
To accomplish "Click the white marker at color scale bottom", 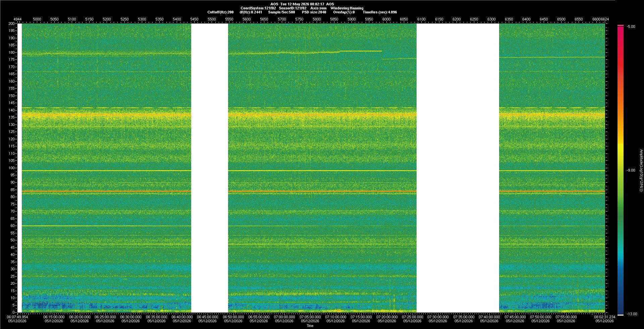I will 621,315.
